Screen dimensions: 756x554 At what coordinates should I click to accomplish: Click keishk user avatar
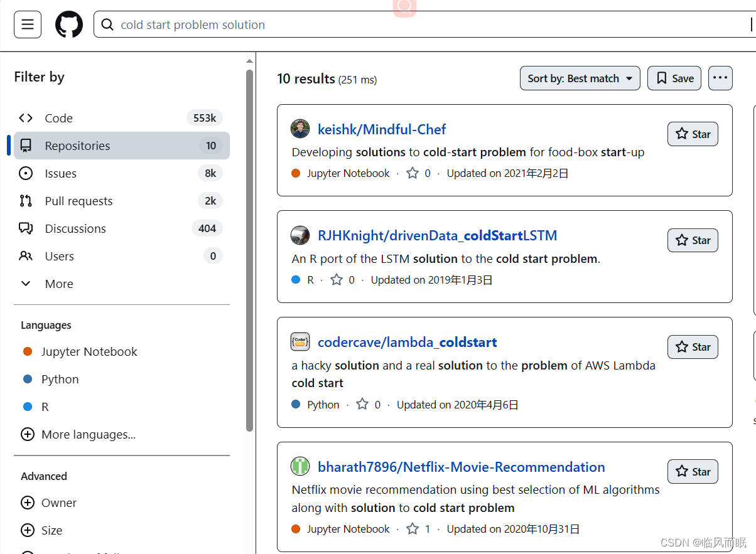[300, 129]
